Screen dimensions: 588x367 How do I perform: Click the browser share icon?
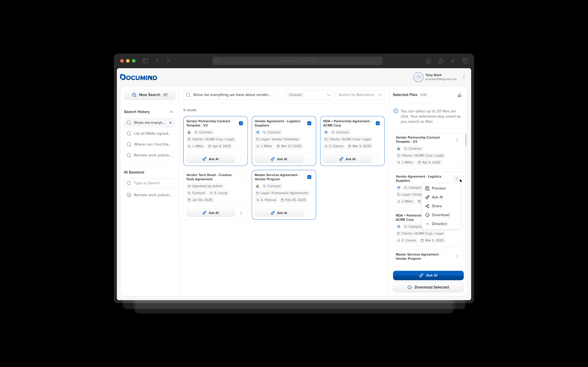tap(440, 61)
